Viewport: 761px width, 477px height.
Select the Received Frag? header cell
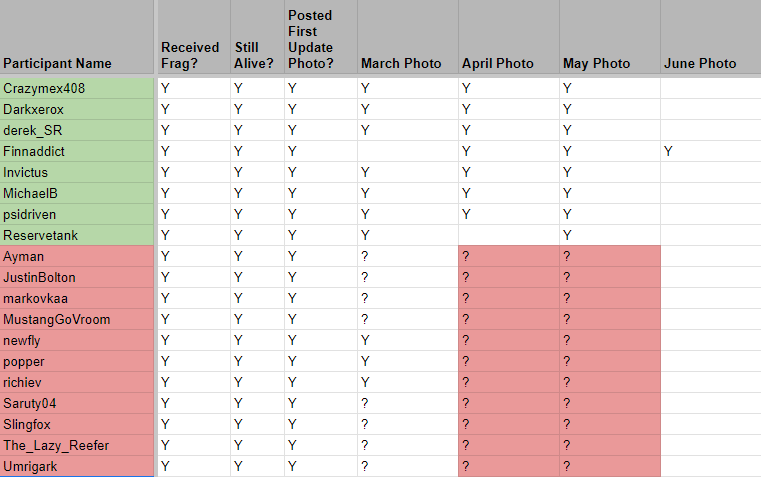193,55
